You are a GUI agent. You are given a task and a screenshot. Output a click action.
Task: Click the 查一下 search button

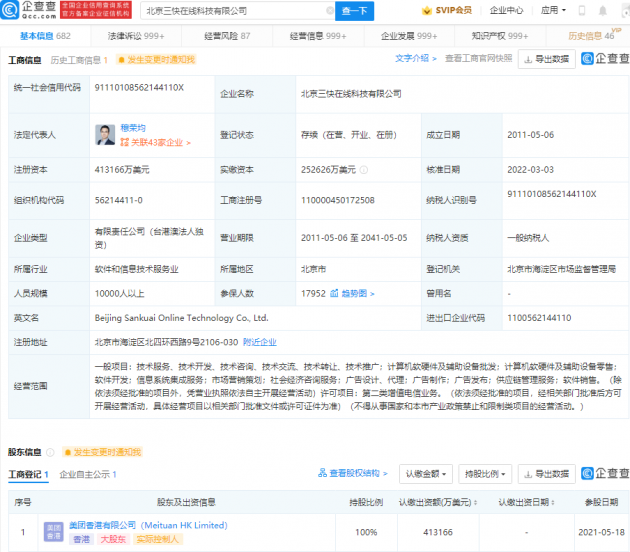click(354, 11)
